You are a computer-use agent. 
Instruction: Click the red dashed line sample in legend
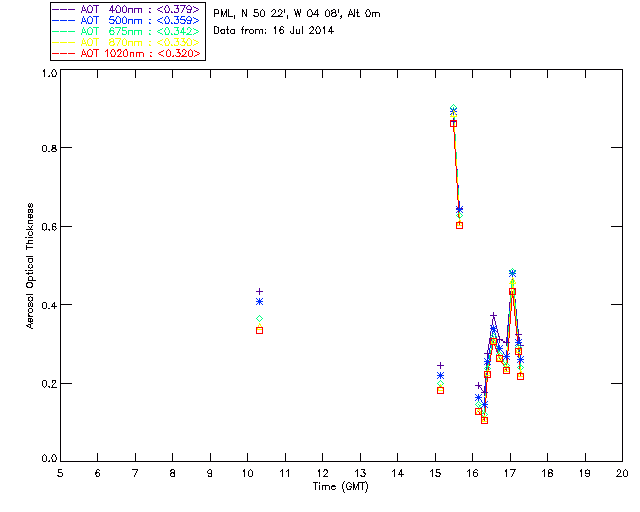(x=64, y=53)
